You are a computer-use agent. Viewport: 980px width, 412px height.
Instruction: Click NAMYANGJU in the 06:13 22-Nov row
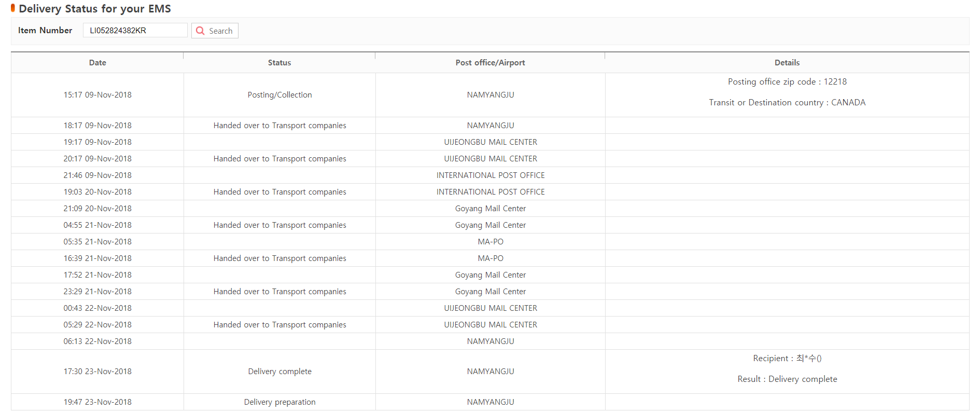[x=491, y=341]
